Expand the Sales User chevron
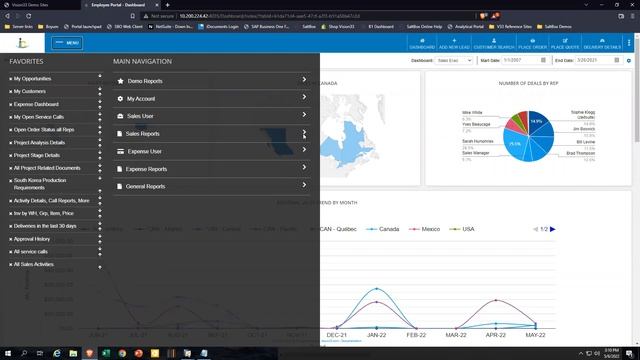Screen dimensions: 640x360 point(304,114)
